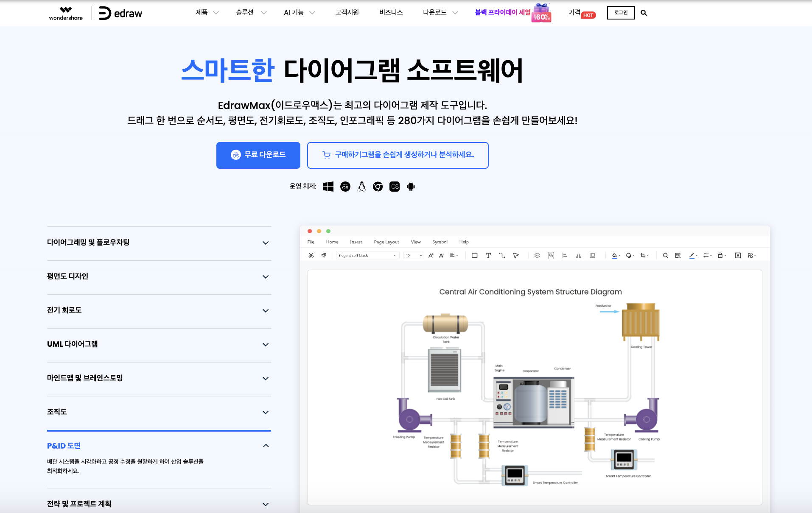The height and width of the screenshot is (513, 812).
Task: Open the crop tool dropdown
Action: [x=644, y=255]
